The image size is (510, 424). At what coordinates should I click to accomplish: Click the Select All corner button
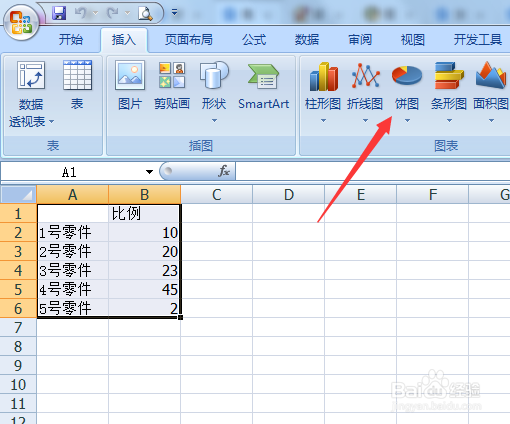[19, 194]
